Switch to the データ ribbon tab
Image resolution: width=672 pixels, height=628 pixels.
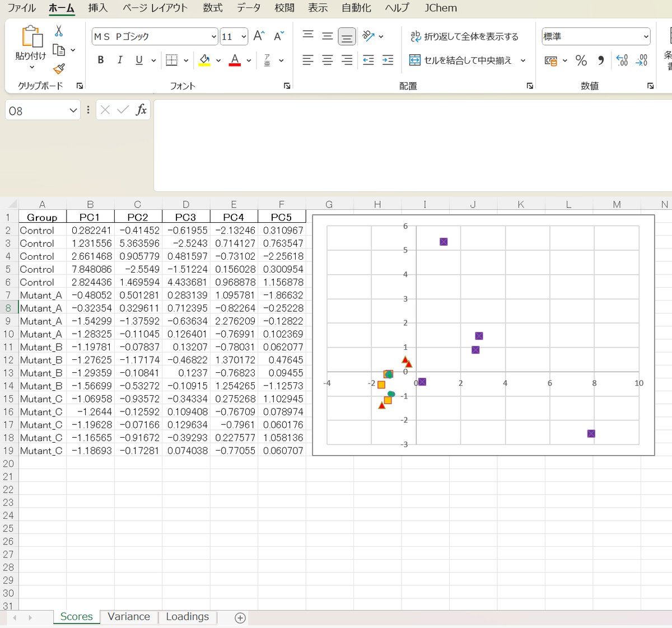click(x=248, y=8)
